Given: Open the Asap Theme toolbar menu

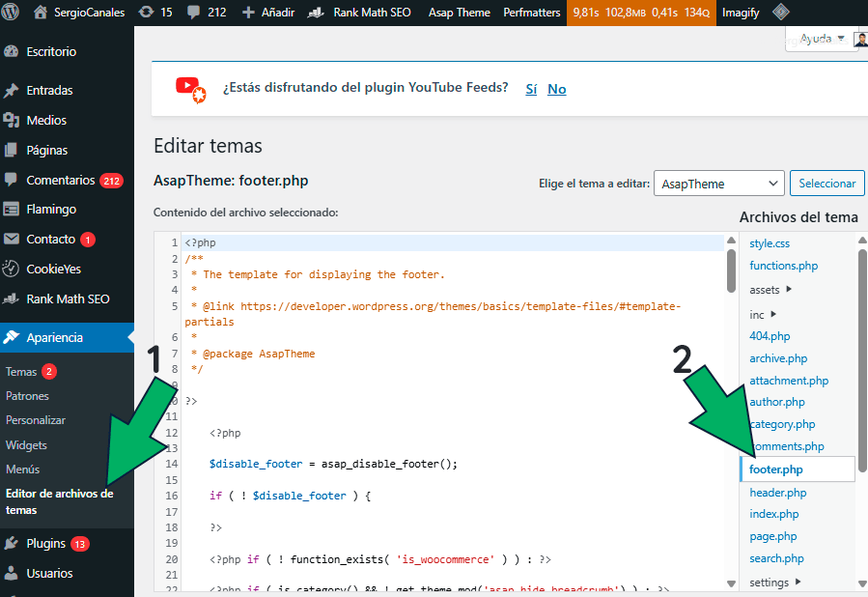Looking at the screenshot, I should point(459,13).
